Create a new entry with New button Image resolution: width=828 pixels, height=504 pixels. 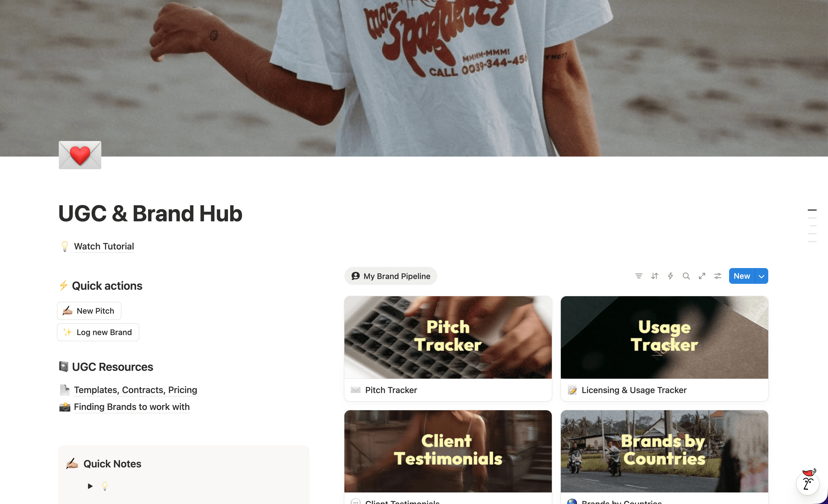742,276
